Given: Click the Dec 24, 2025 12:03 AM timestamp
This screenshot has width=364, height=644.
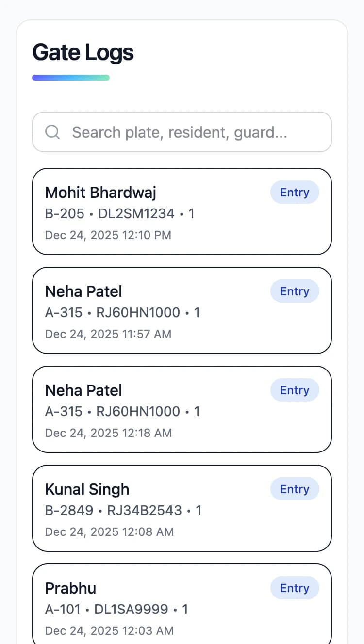Looking at the screenshot, I should (109, 631).
